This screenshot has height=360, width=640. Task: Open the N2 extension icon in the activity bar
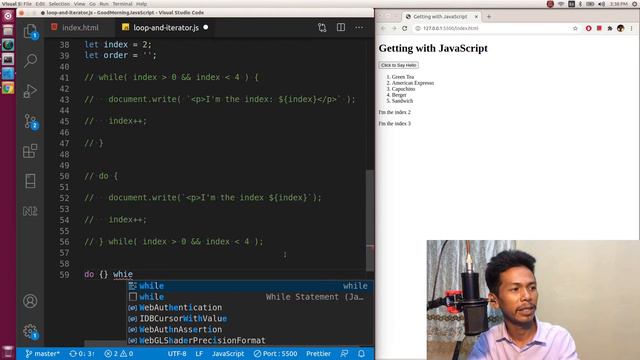click(x=30, y=211)
